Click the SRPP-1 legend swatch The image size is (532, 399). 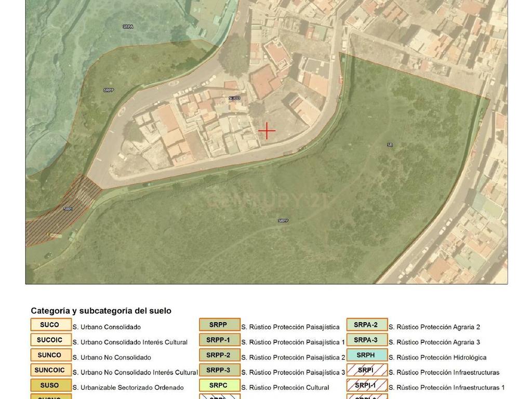tap(220, 340)
